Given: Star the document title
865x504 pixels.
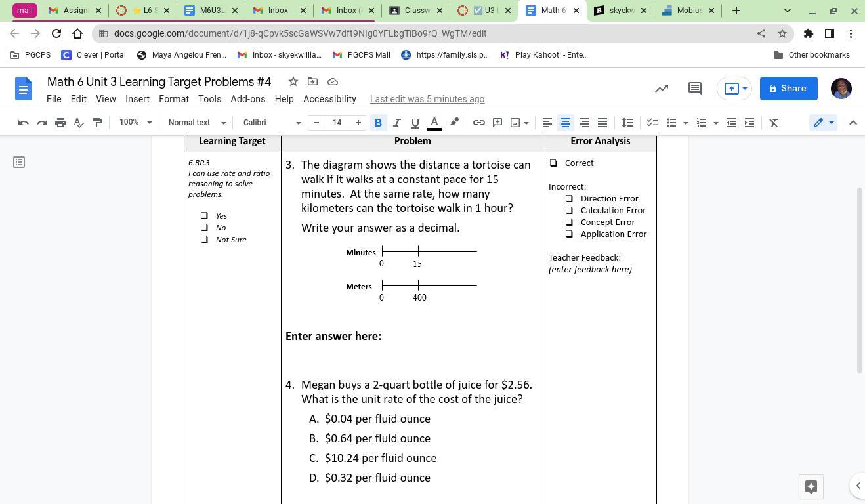Looking at the screenshot, I should pos(293,81).
